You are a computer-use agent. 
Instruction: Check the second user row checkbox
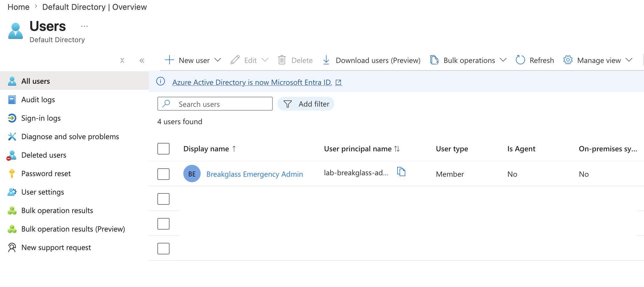(163, 199)
